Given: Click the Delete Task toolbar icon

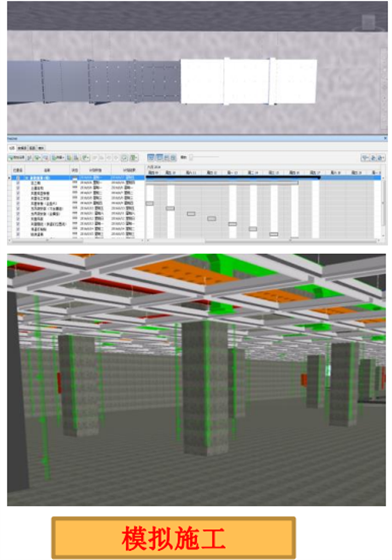Looking at the screenshot, I should pyautogui.click(x=45, y=158).
